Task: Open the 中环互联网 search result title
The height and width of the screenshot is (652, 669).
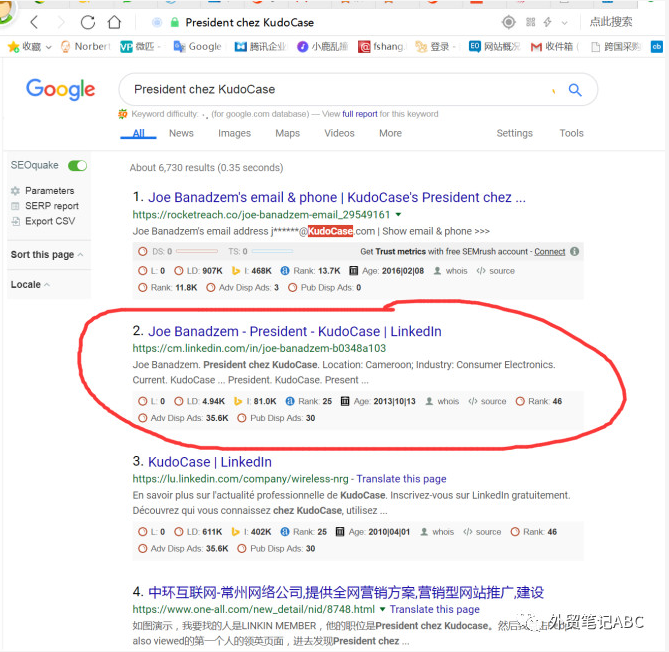Action: [346, 593]
